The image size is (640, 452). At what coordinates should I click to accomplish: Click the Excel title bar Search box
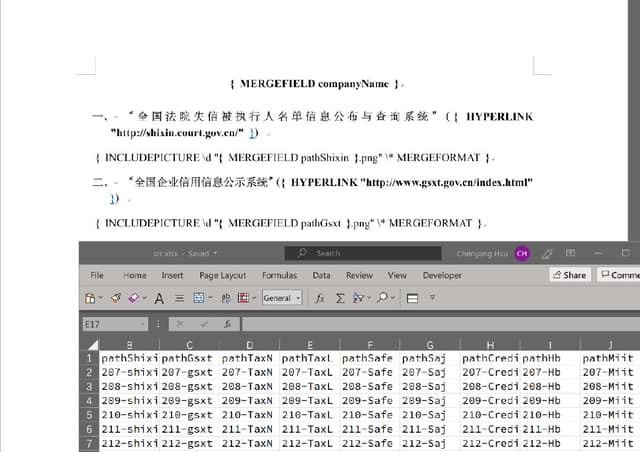(363, 253)
